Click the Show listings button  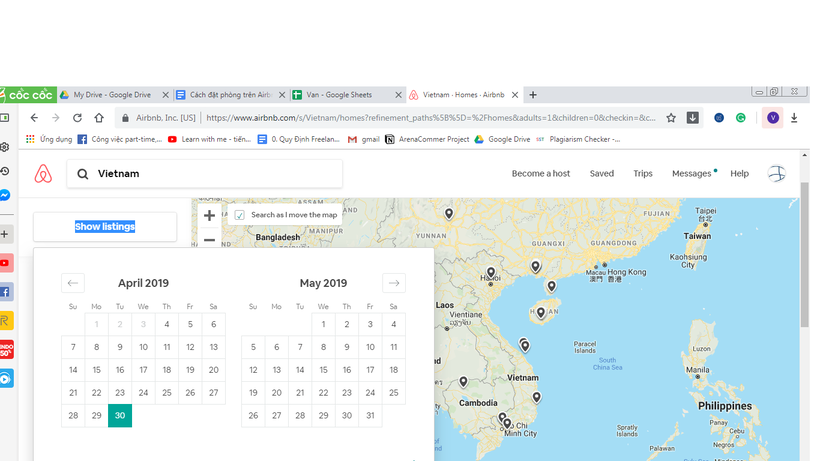coord(105,226)
